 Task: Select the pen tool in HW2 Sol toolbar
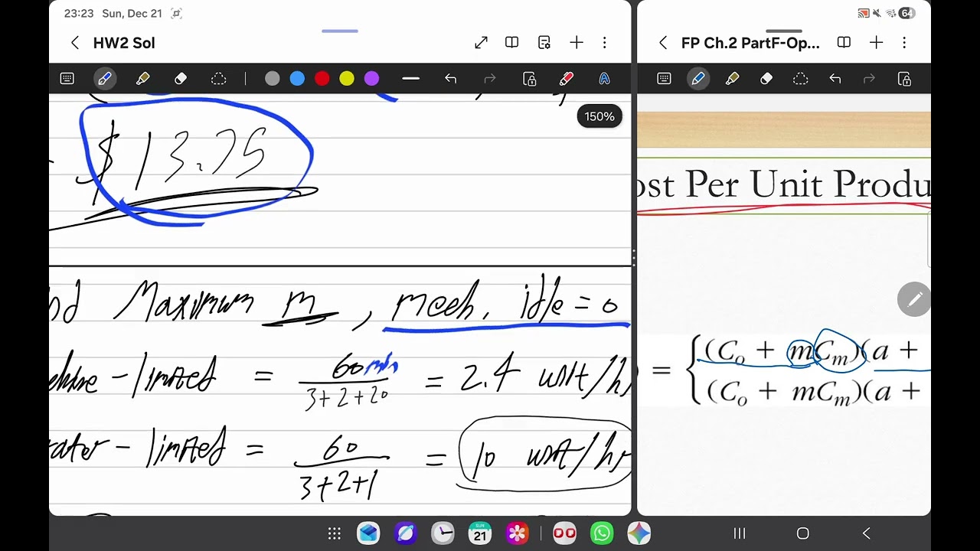pos(105,79)
